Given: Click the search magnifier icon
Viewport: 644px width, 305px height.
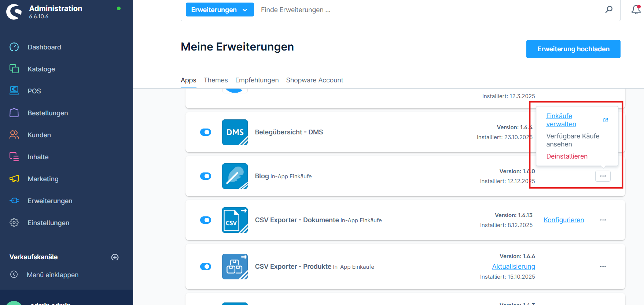Looking at the screenshot, I should coord(608,10).
